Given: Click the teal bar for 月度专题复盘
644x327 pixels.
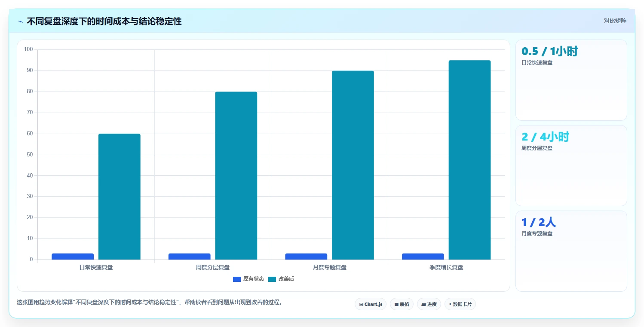Looking at the screenshot, I should pos(353,165).
